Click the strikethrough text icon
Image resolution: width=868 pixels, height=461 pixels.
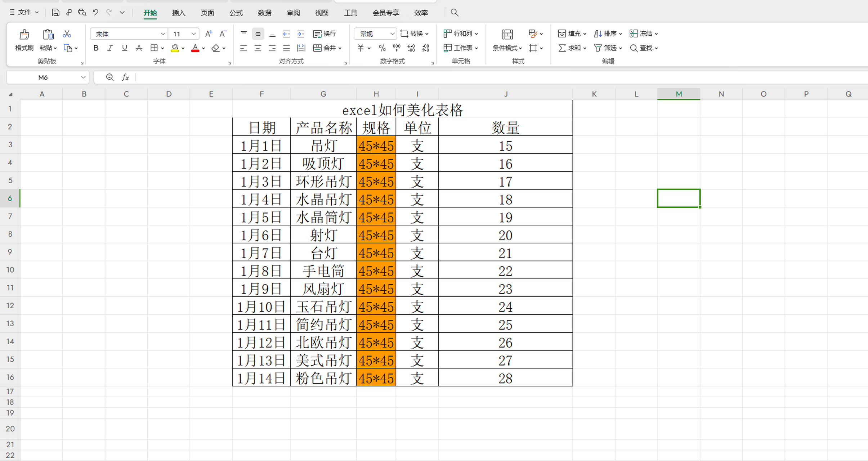point(139,48)
